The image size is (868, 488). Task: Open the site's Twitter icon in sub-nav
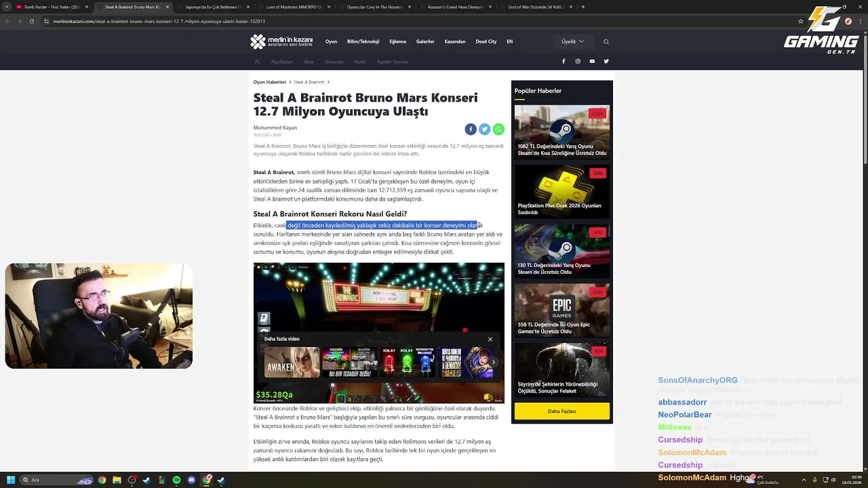point(606,61)
